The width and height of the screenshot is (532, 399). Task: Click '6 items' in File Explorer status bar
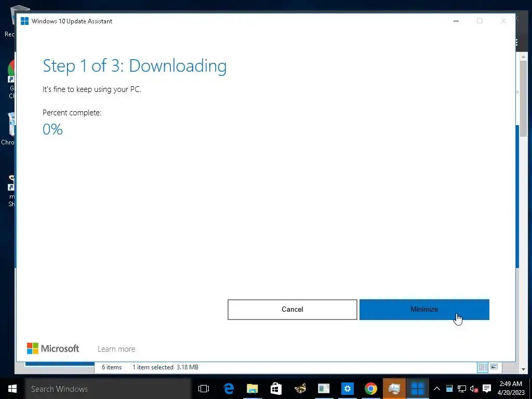click(x=112, y=367)
